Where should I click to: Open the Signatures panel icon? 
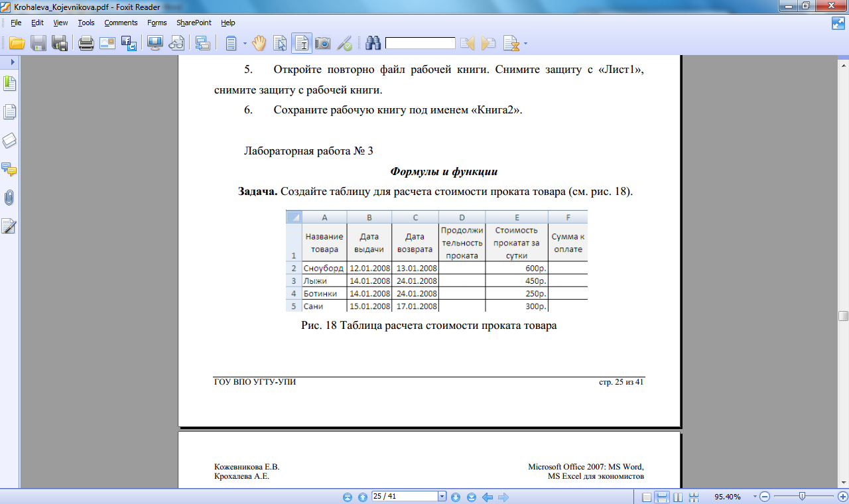(9, 227)
